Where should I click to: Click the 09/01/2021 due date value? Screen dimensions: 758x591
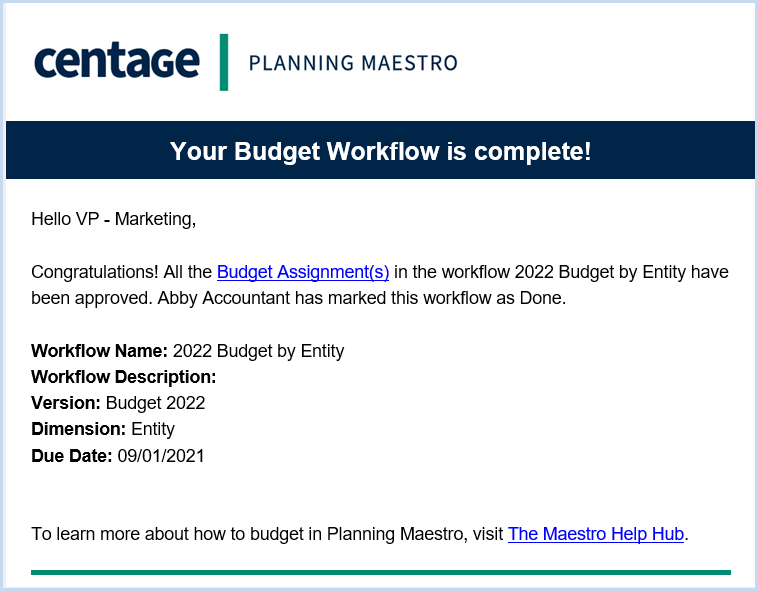tap(161, 456)
